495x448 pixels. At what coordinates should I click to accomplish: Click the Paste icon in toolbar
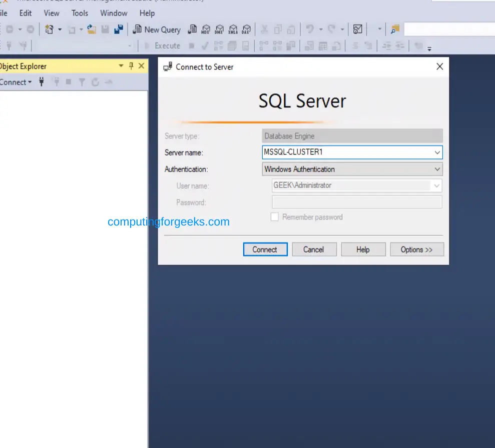pyautogui.click(x=291, y=29)
